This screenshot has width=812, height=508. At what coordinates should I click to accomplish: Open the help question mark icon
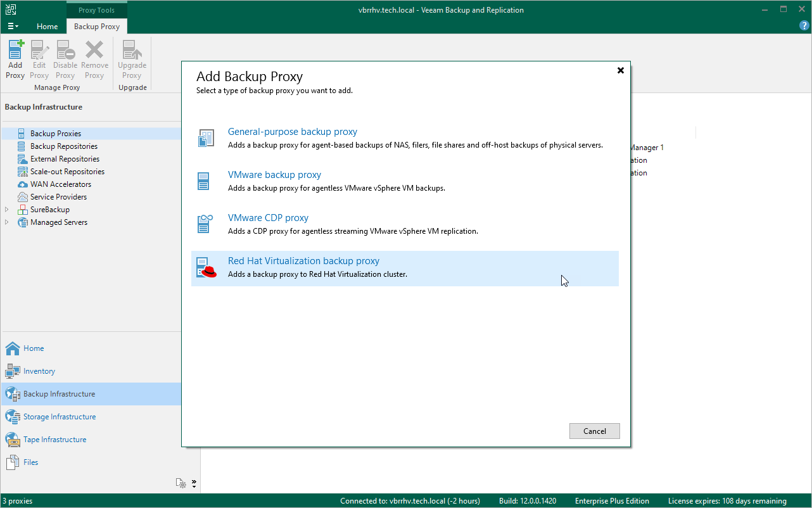[x=804, y=26]
